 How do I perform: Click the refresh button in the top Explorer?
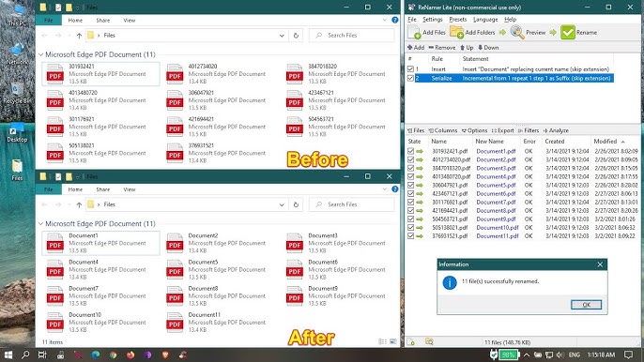tap(296, 36)
